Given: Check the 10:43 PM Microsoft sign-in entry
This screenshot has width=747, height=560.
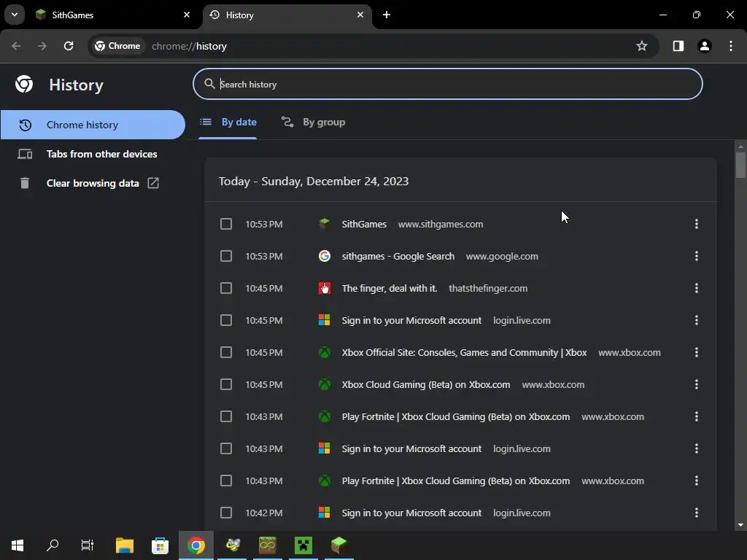Looking at the screenshot, I should (226, 448).
